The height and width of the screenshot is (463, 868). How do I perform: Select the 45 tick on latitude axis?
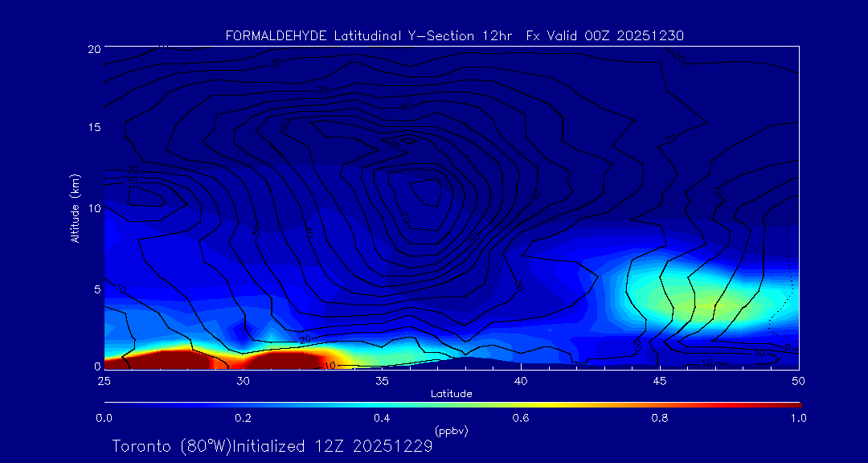[660, 379]
